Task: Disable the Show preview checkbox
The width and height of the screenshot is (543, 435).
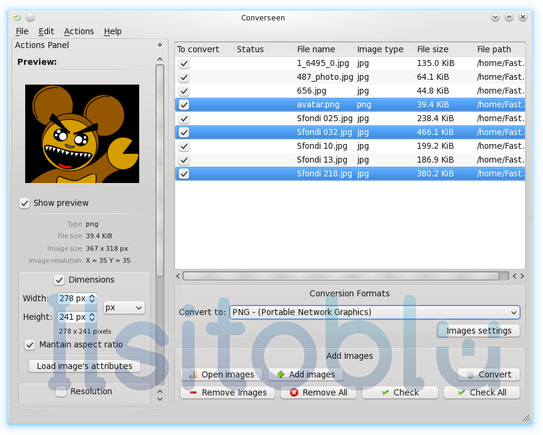Action: click(24, 203)
